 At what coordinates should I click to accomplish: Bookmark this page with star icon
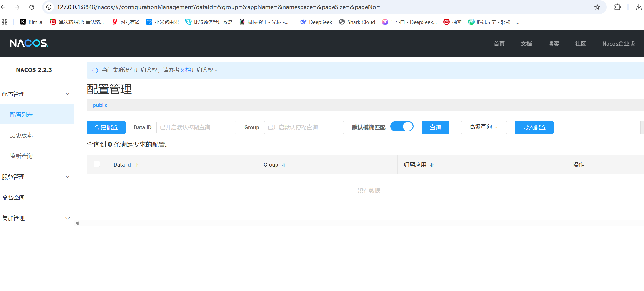(x=597, y=7)
